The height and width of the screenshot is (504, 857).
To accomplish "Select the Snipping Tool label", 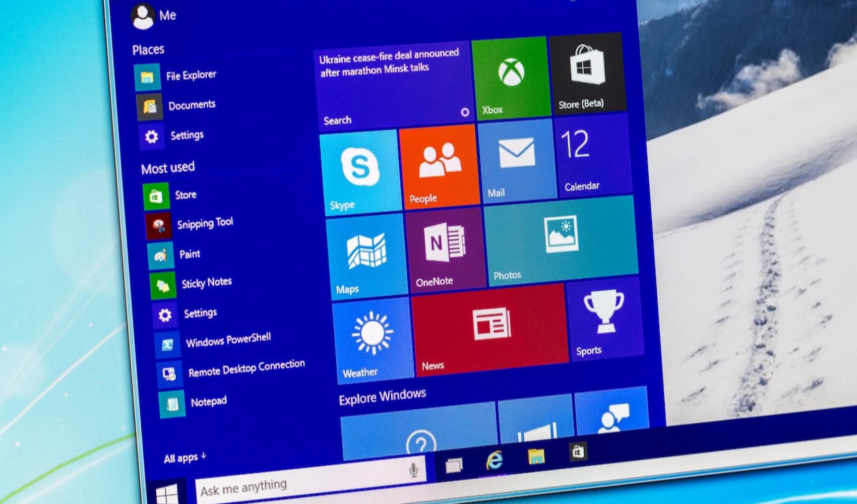I will tap(205, 223).
